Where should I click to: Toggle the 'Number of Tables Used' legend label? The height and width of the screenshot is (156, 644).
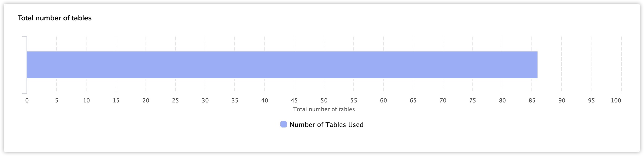pyautogui.click(x=326, y=125)
